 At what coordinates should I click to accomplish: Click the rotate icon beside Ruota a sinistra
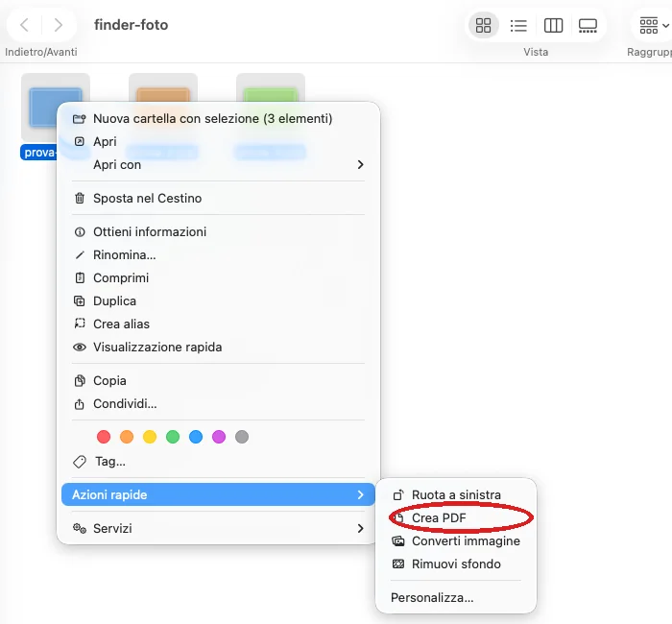(398, 495)
